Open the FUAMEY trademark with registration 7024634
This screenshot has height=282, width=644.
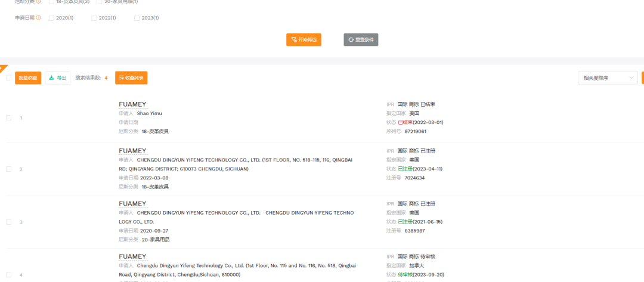pyautogui.click(x=132, y=151)
